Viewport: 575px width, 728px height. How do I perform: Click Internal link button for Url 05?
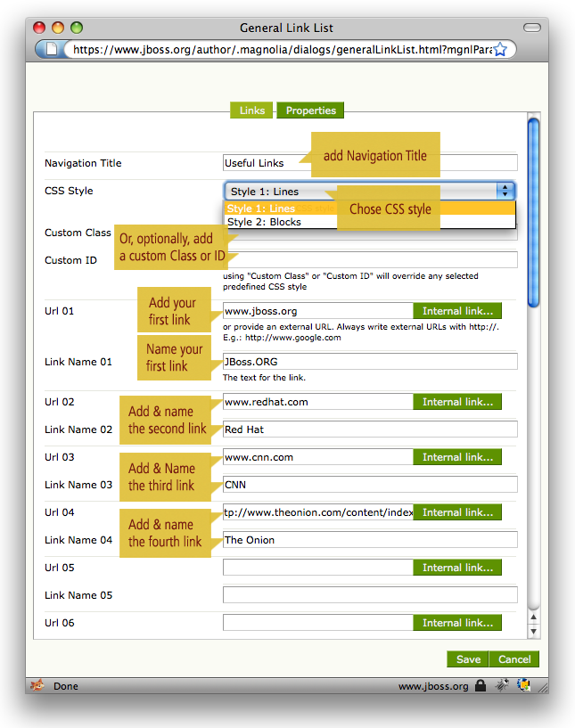point(457,568)
